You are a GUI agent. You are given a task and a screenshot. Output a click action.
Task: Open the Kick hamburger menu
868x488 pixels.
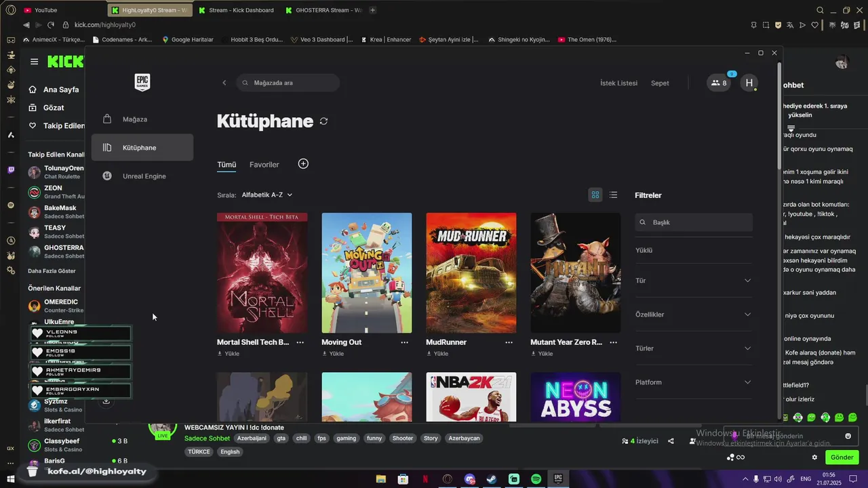coord(34,62)
